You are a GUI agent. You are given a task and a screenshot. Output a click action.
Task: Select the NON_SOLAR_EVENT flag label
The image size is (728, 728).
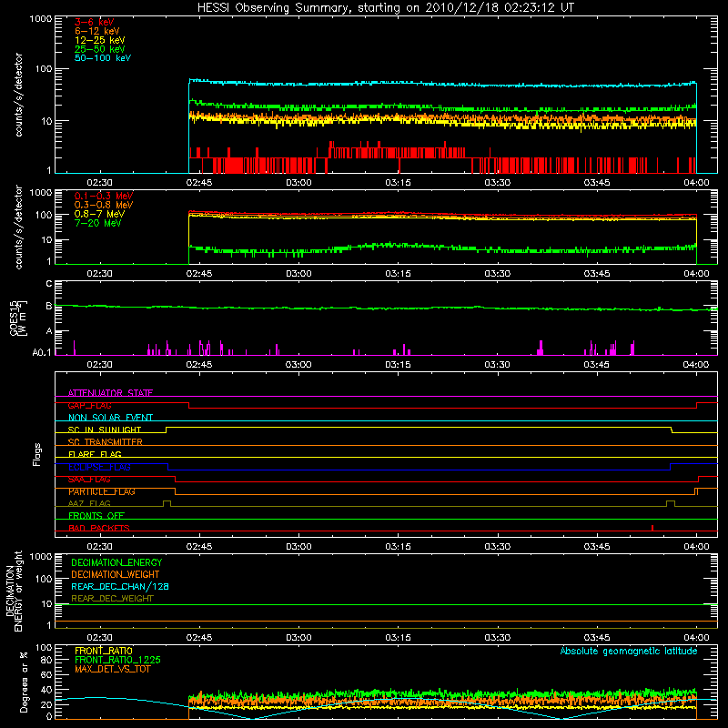click(x=110, y=418)
